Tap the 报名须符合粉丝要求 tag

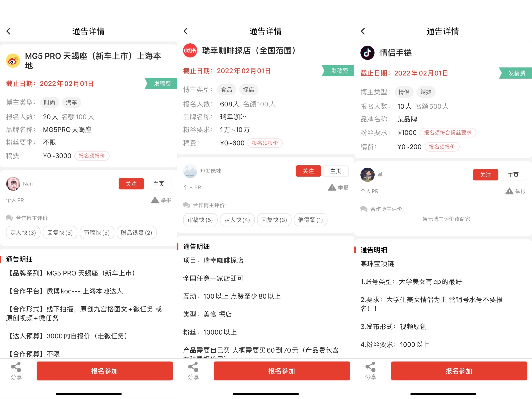pyautogui.click(x=448, y=133)
